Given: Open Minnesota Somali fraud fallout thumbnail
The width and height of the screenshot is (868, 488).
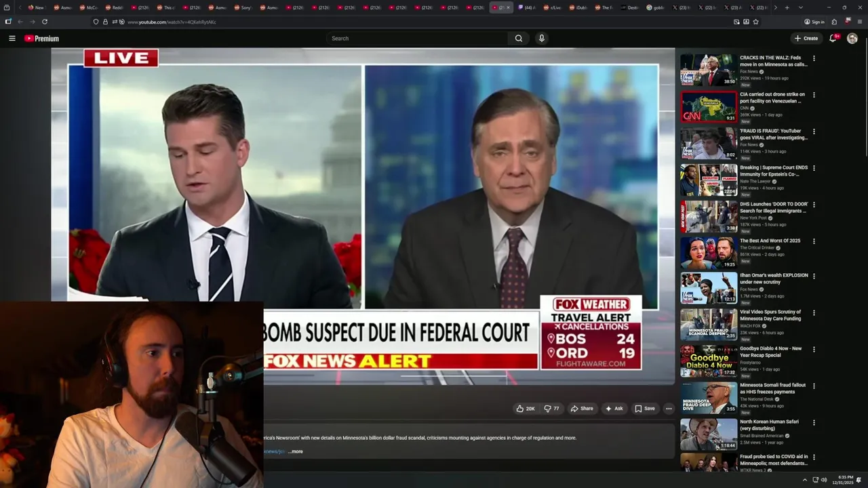Looking at the screenshot, I should point(709,398).
